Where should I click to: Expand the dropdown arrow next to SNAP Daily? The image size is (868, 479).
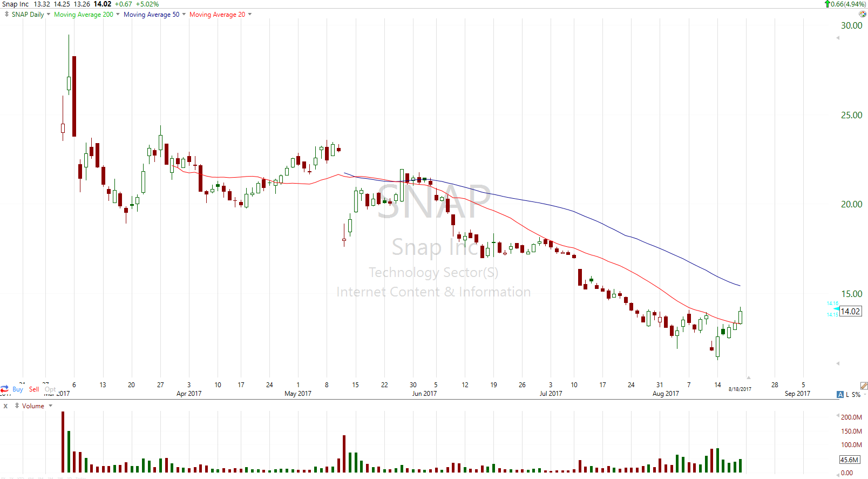click(x=49, y=15)
